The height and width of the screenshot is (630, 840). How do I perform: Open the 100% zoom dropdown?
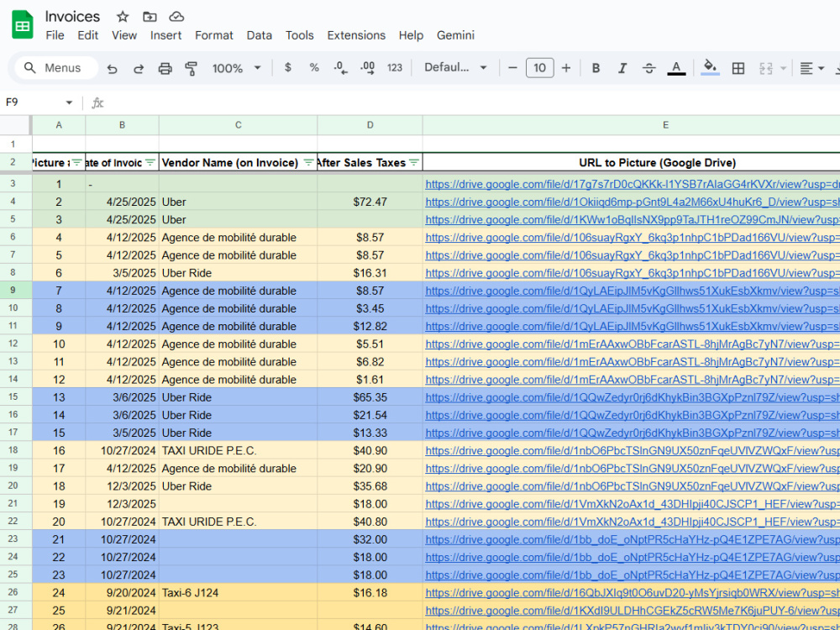(x=236, y=68)
